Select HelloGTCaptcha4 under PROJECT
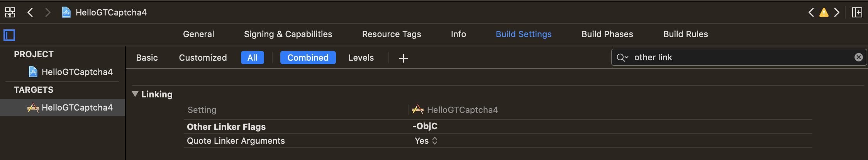This screenshot has height=160, width=868. click(77, 72)
